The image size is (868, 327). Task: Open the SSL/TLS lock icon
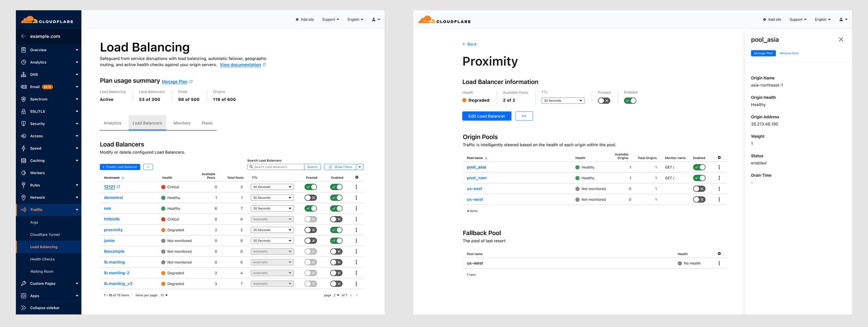click(24, 111)
